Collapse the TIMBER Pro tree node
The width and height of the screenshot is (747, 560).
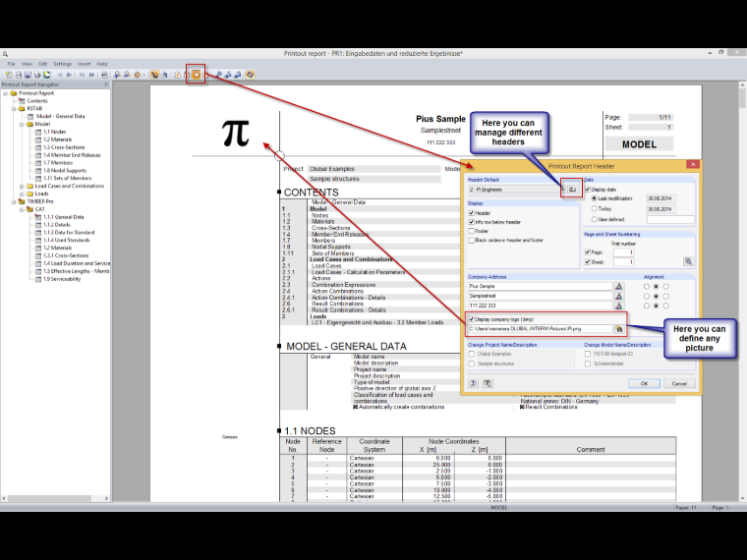click(x=14, y=201)
